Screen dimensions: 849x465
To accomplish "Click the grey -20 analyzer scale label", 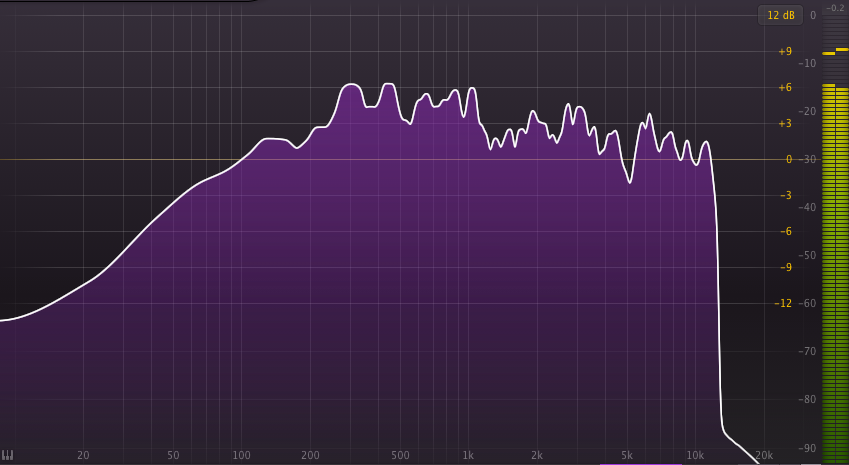I will (807, 112).
